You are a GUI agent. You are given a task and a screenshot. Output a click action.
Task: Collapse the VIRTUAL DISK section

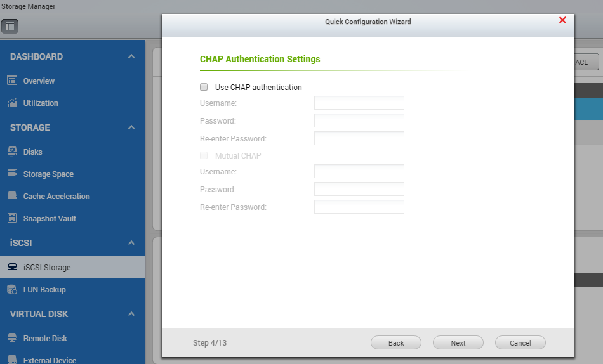(x=131, y=314)
